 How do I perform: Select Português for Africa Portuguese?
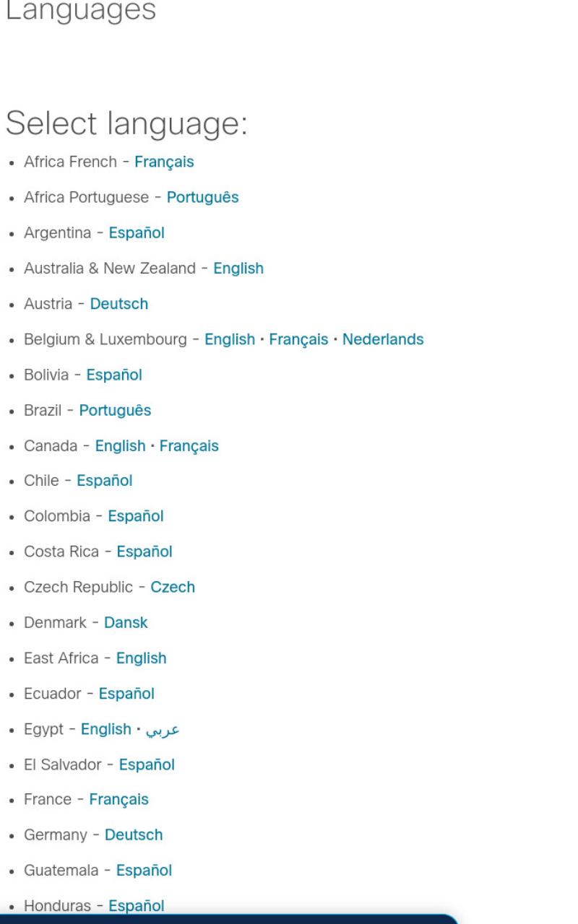point(202,198)
